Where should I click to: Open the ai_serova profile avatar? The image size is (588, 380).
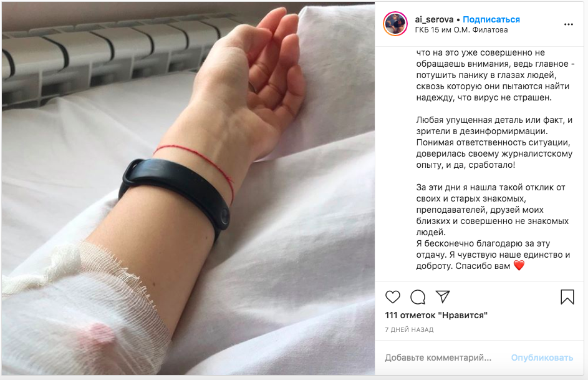[395, 24]
